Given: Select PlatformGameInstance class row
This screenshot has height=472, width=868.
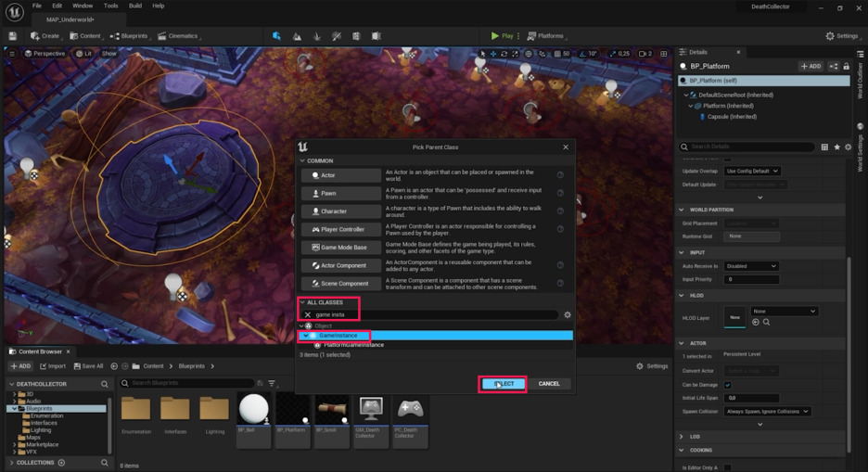Looking at the screenshot, I should [435, 345].
